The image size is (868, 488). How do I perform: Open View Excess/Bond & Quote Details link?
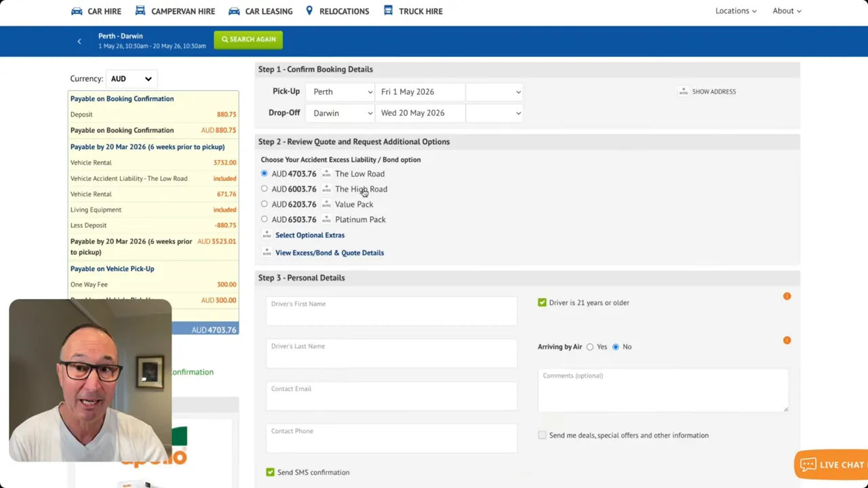point(330,252)
